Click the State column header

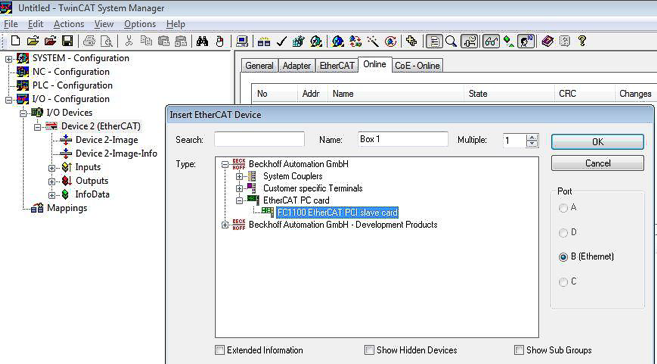(509, 94)
